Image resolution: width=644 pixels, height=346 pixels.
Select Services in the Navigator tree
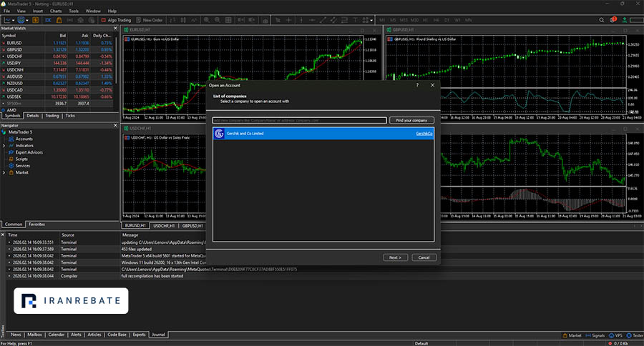pyautogui.click(x=23, y=166)
